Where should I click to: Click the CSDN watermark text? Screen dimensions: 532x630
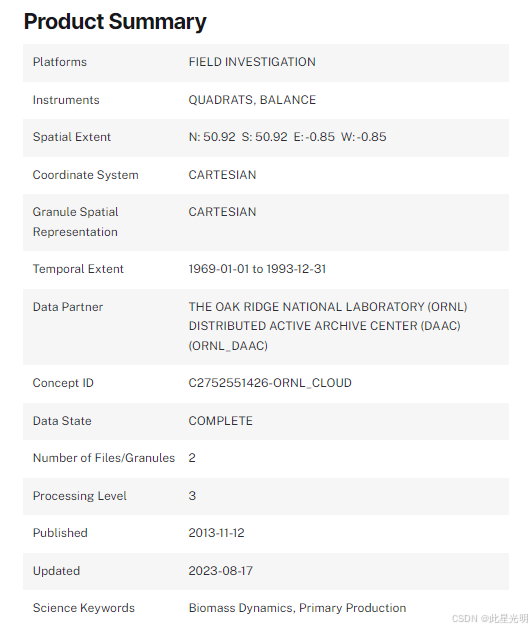click(490, 619)
